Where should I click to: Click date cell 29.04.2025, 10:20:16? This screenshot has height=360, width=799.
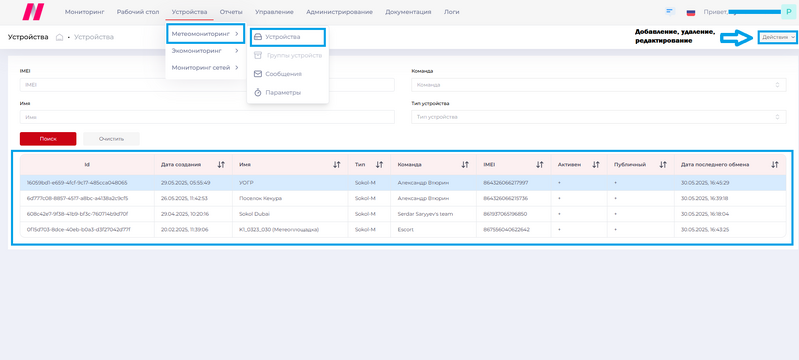pyautogui.click(x=185, y=214)
